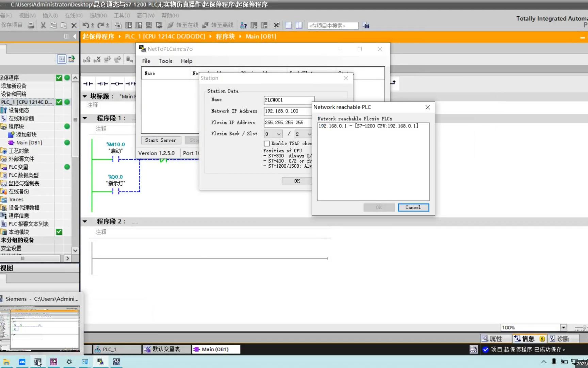
Task: Collapse the 程序段 2 network
Action: pos(85,221)
